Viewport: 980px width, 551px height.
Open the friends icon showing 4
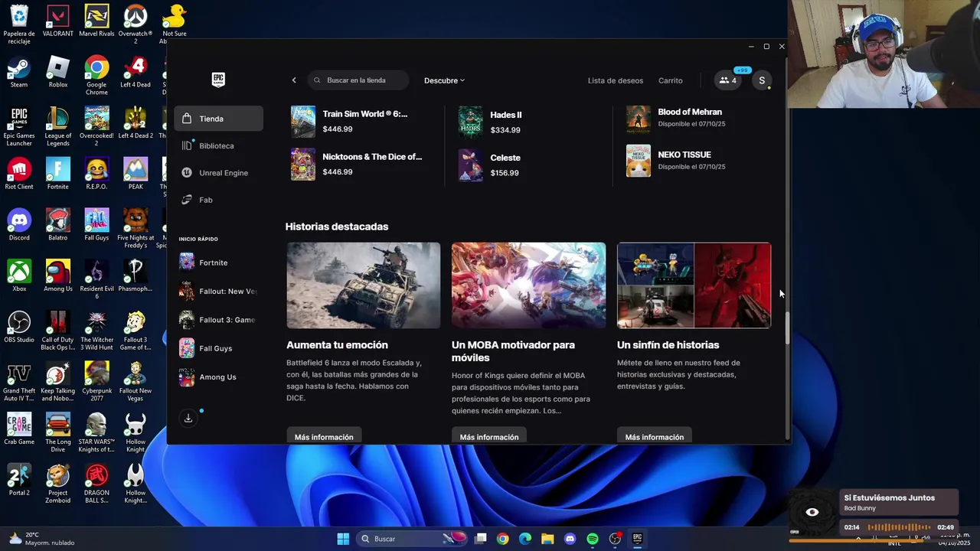pyautogui.click(x=728, y=80)
